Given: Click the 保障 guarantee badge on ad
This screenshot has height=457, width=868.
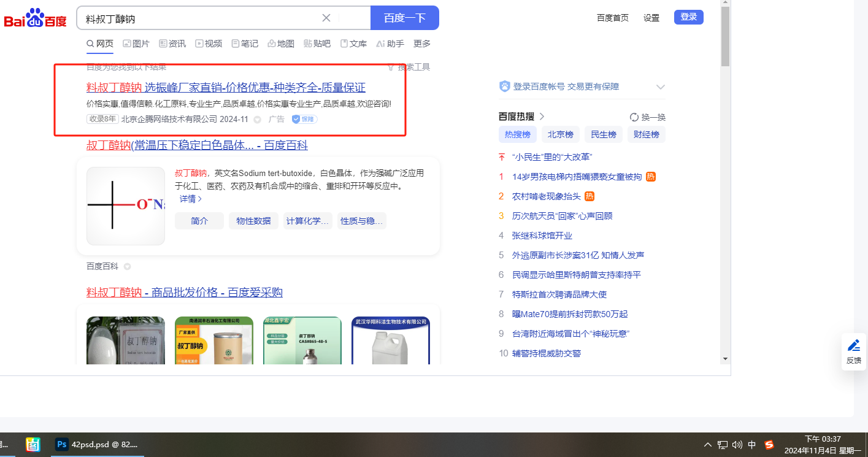Looking at the screenshot, I should [304, 119].
